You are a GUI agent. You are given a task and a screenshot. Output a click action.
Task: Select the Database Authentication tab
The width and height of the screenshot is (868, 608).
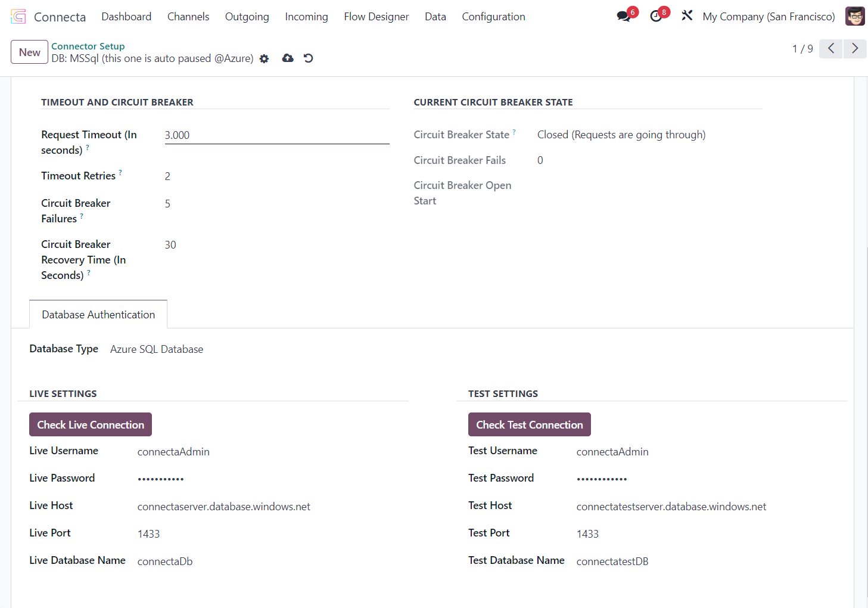tap(98, 315)
